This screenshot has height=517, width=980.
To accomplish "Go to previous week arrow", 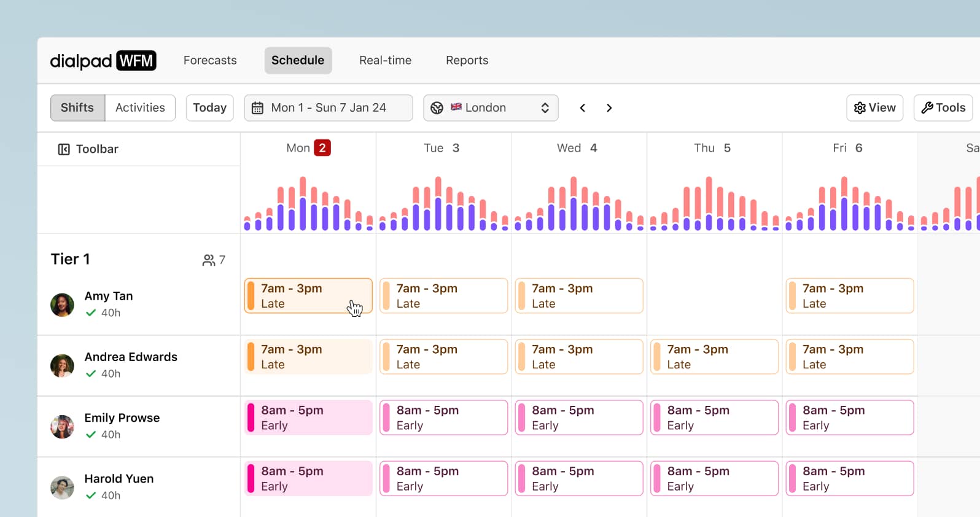I will point(582,108).
